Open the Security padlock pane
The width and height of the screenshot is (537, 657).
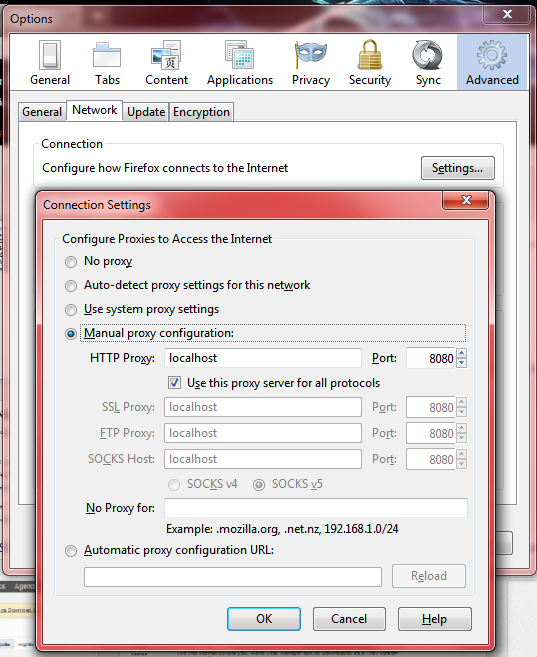[369, 62]
